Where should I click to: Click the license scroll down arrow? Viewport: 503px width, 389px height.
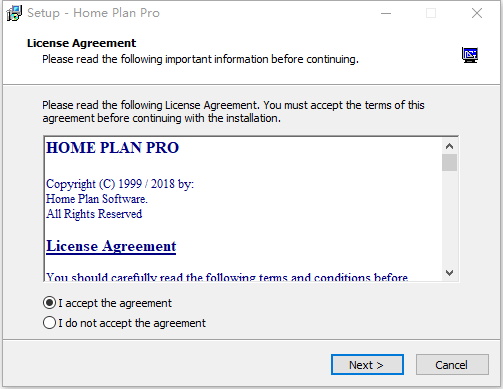coord(449,273)
